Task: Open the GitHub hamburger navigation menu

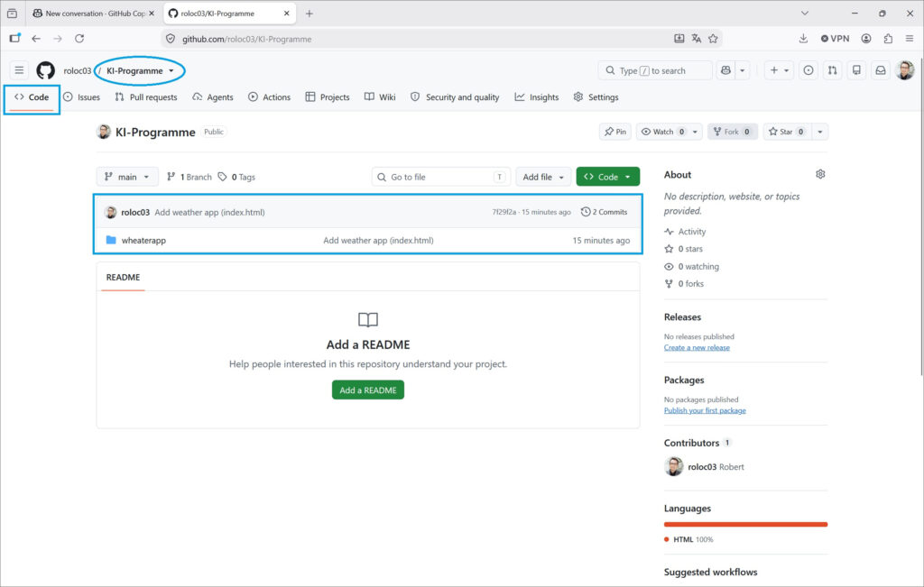Action: click(19, 70)
